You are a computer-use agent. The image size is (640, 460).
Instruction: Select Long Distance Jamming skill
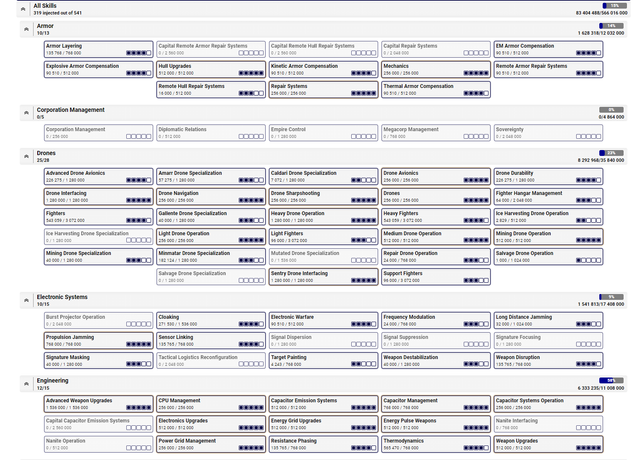pyautogui.click(x=549, y=320)
